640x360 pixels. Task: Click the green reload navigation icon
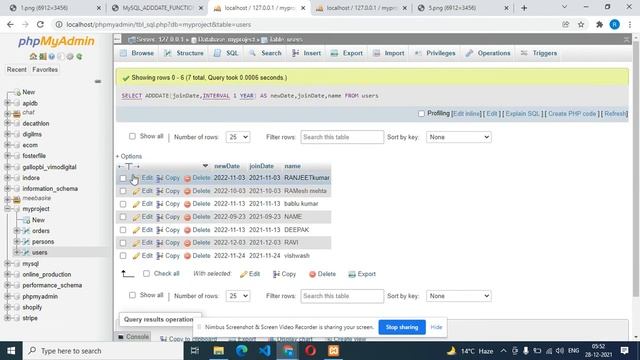pyautogui.click(x=79, y=56)
